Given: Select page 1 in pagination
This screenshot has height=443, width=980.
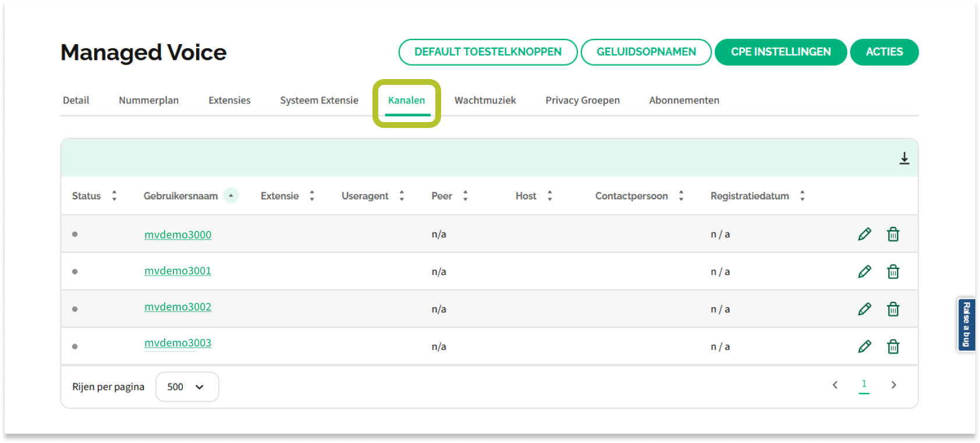Looking at the screenshot, I should tap(864, 384).
